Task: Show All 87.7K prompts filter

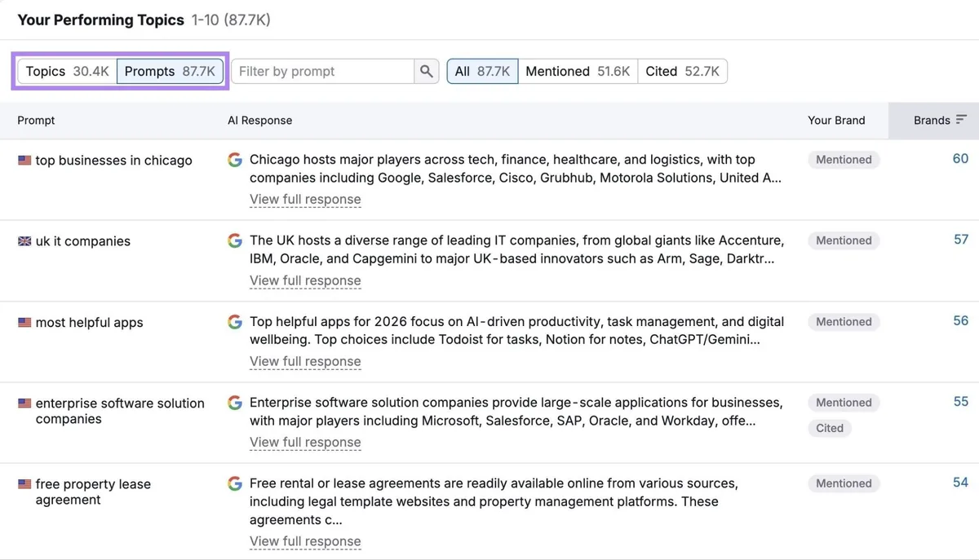Action: (482, 72)
